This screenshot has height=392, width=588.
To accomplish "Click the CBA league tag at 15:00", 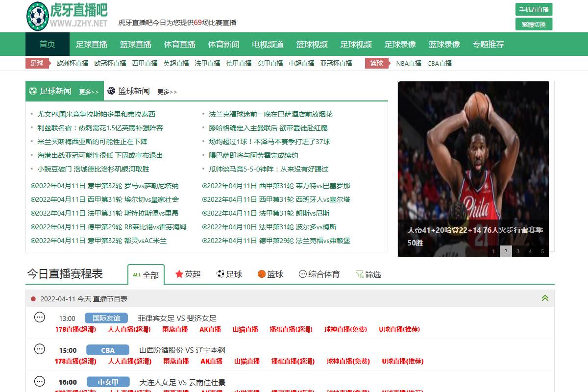I will coord(108,350).
